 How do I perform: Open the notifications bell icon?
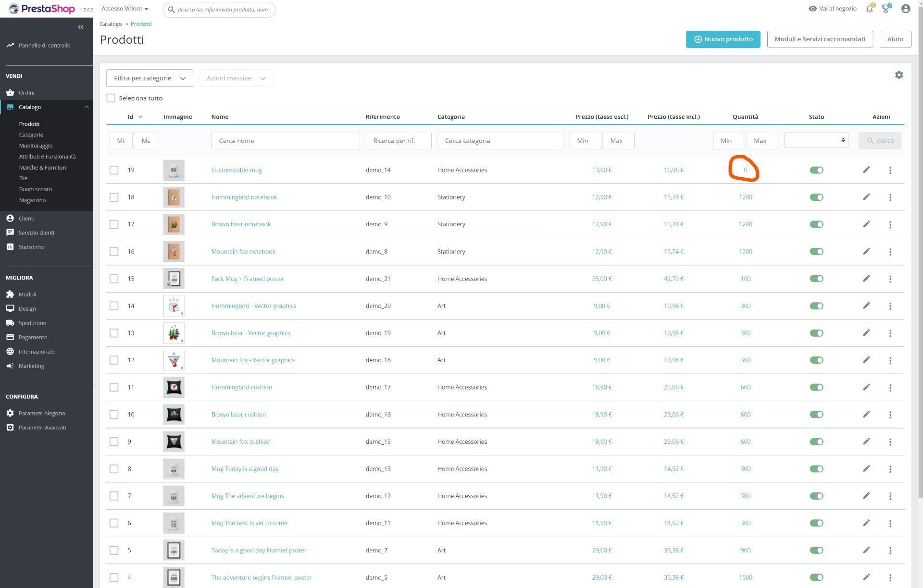pos(869,9)
